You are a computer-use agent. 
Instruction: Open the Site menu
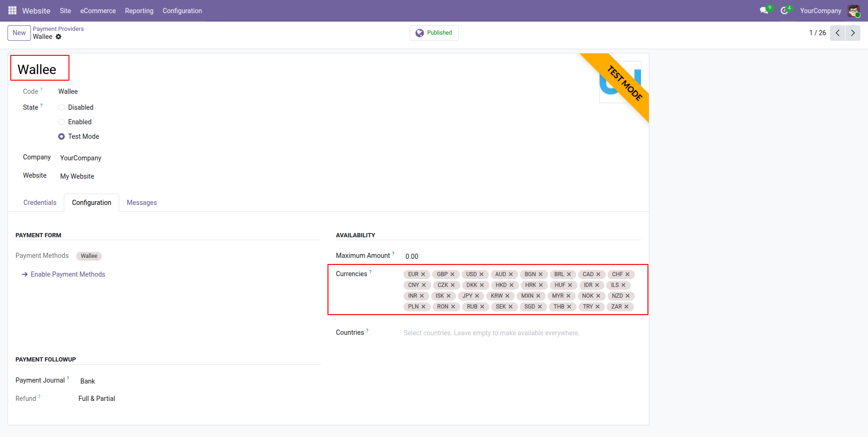click(65, 10)
